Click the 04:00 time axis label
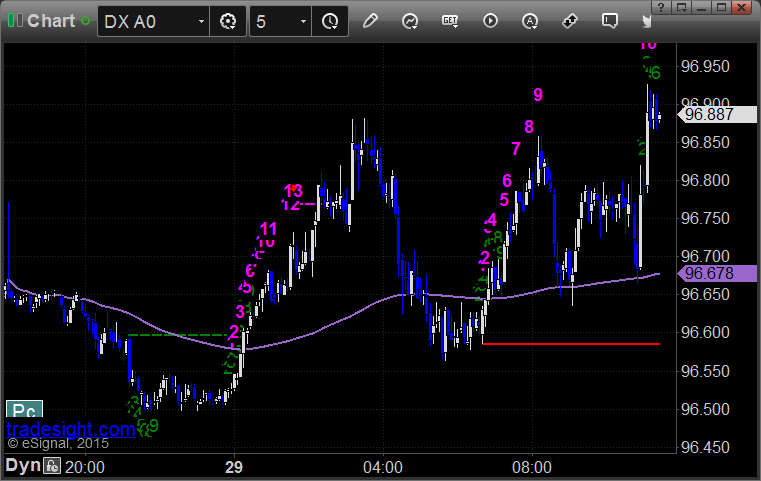 click(x=383, y=467)
